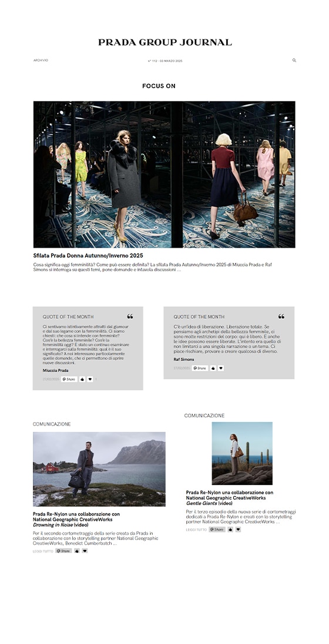Click the Prada Group Journal title logo

[x=165, y=42]
